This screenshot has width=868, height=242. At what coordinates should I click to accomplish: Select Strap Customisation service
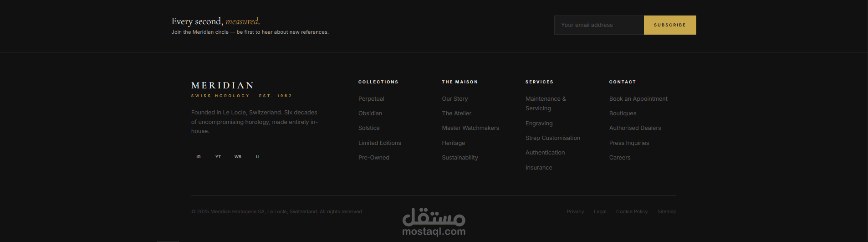click(x=553, y=138)
